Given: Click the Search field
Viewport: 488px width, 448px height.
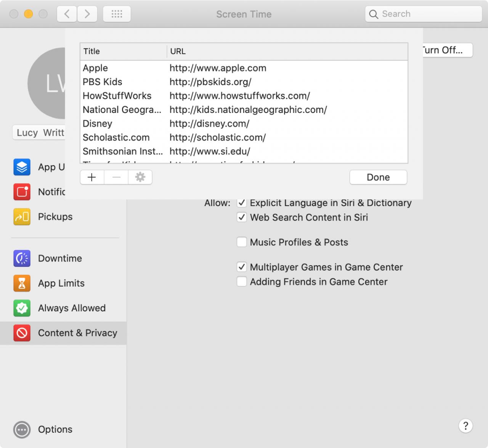Looking at the screenshot, I should (x=423, y=14).
